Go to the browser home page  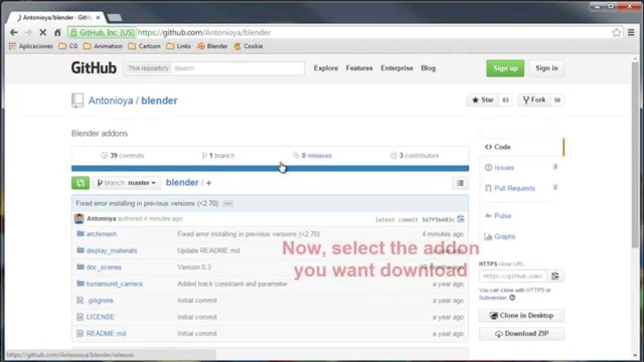[x=57, y=32]
